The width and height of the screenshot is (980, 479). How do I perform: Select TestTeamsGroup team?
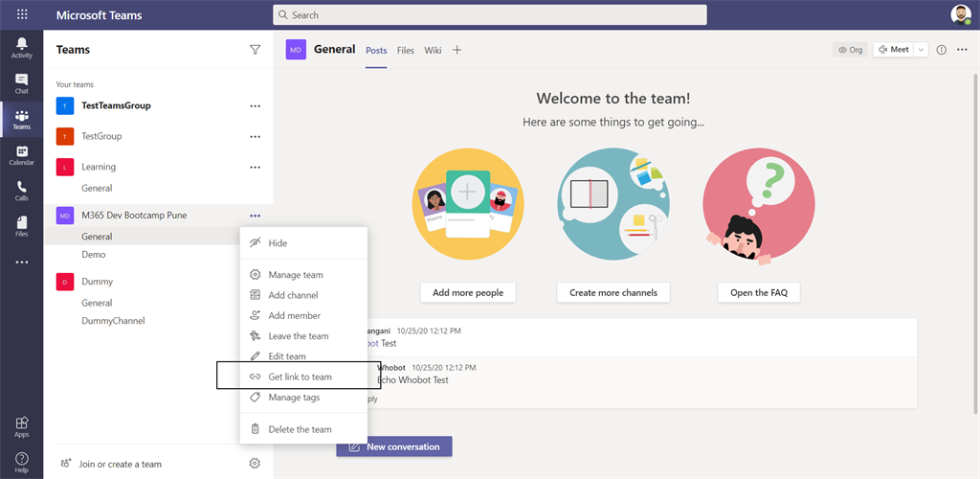(x=116, y=105)
